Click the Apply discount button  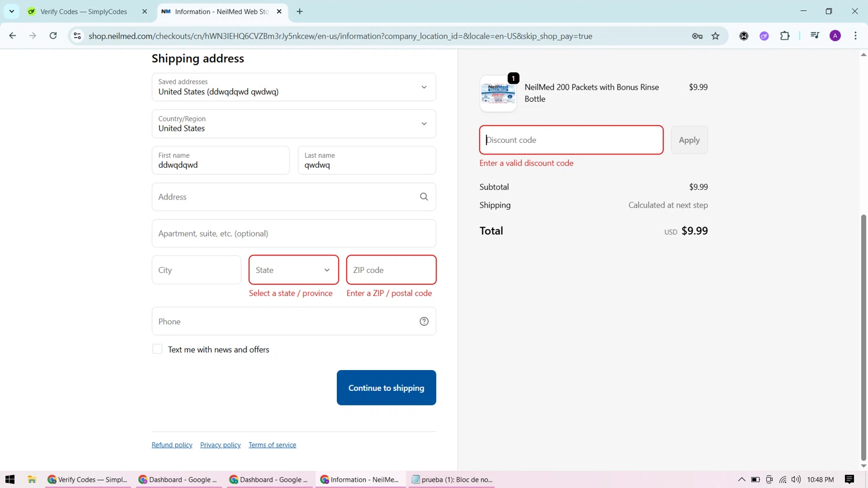[x=689, y=140]
